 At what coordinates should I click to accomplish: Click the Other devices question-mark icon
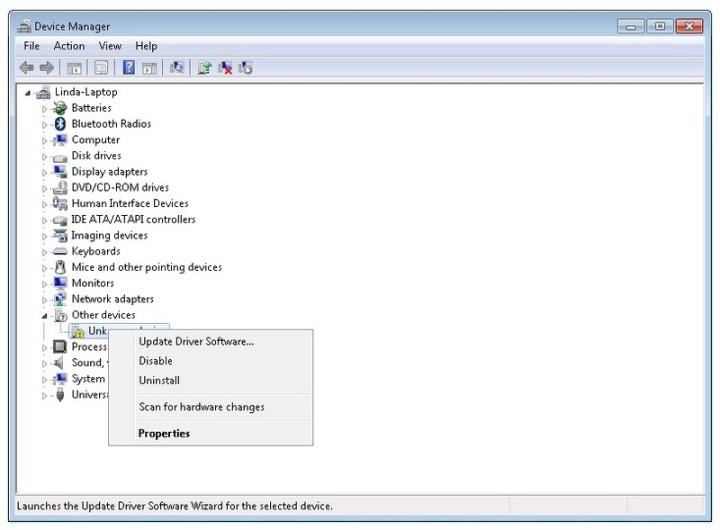(61, 315)
